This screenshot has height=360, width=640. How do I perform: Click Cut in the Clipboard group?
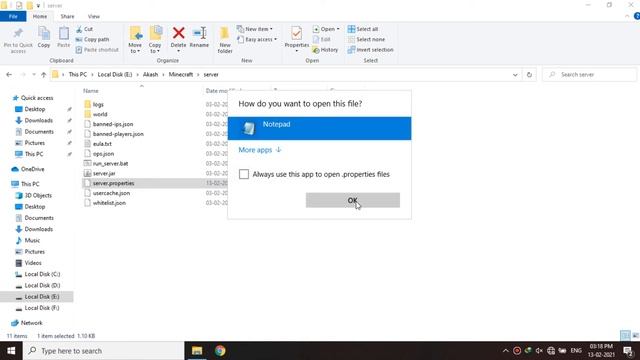point(85,29)
